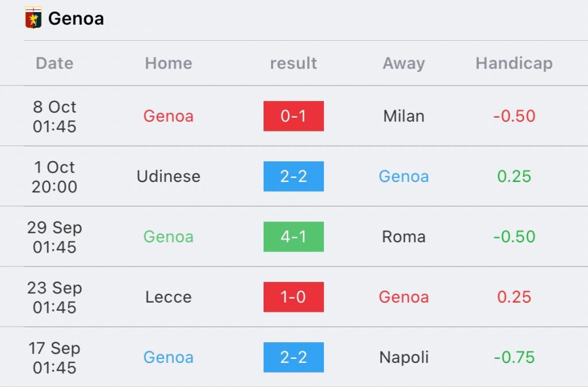Select the Handicap column header
This screenshot has width=588, height=387.
[x=514, y=63]
